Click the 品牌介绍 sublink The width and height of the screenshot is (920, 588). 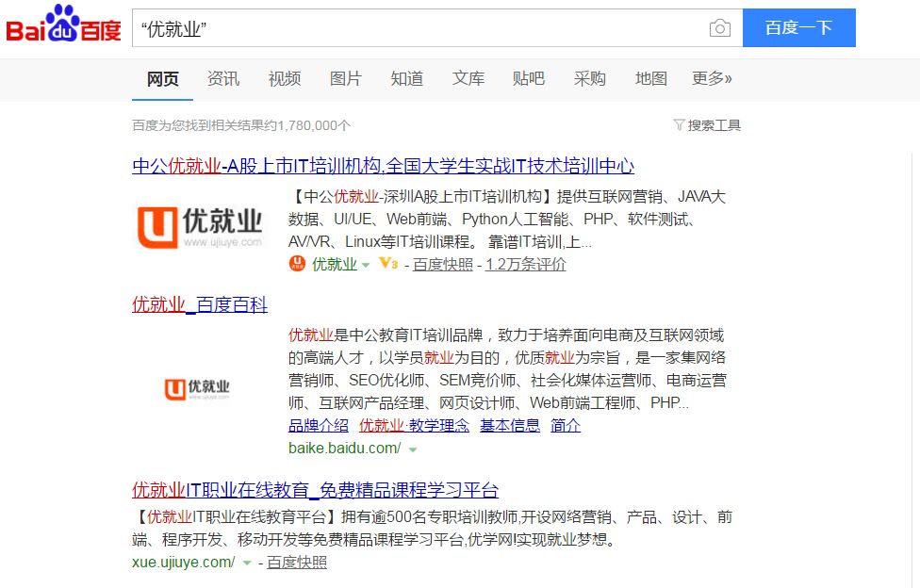pos(318,426)
